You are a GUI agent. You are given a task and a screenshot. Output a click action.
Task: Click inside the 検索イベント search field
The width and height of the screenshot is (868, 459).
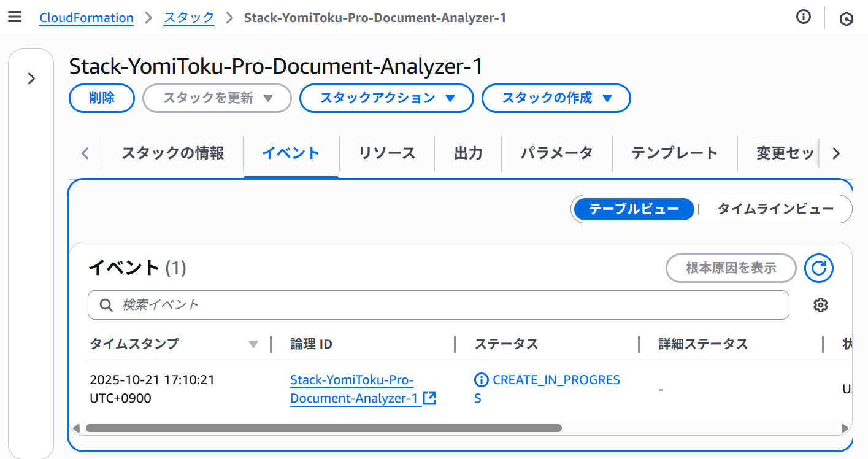point(307,304)
